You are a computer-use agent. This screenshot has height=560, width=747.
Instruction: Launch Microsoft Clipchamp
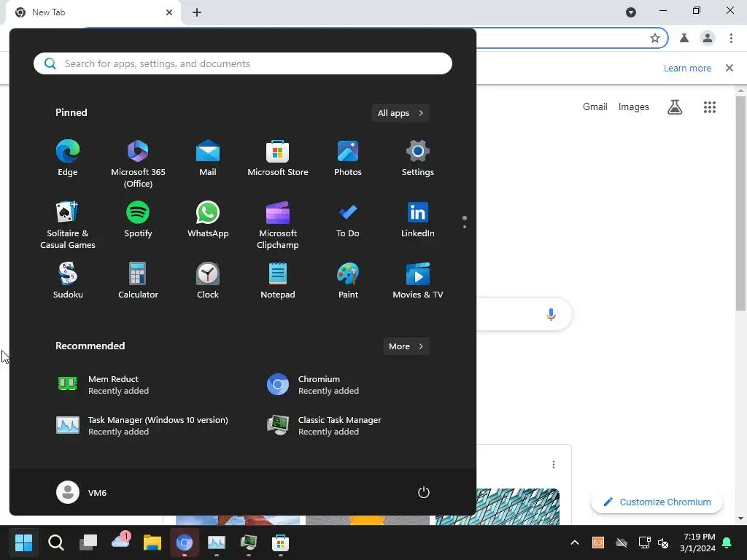pyautogui.click(x=278, y=225)
